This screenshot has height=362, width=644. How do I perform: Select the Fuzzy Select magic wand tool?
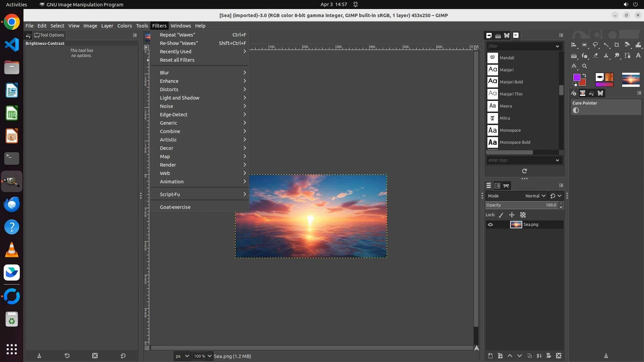(606, 45)
